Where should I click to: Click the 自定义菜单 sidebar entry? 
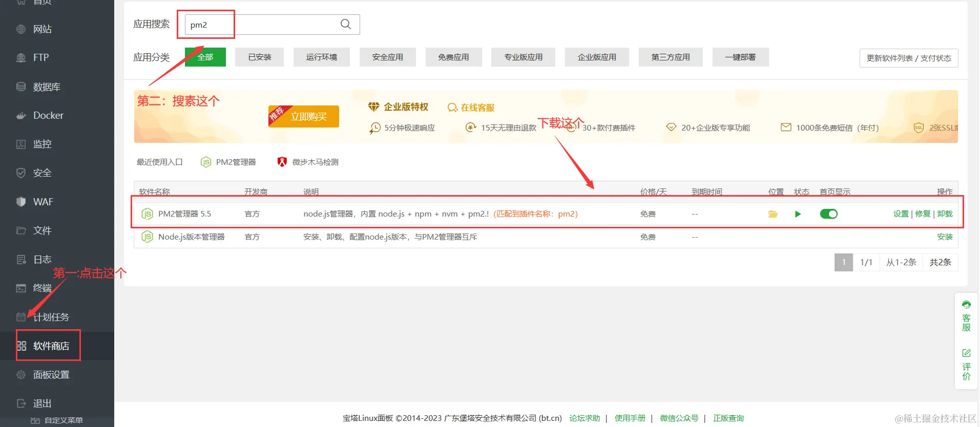click(x=57, y=420)
